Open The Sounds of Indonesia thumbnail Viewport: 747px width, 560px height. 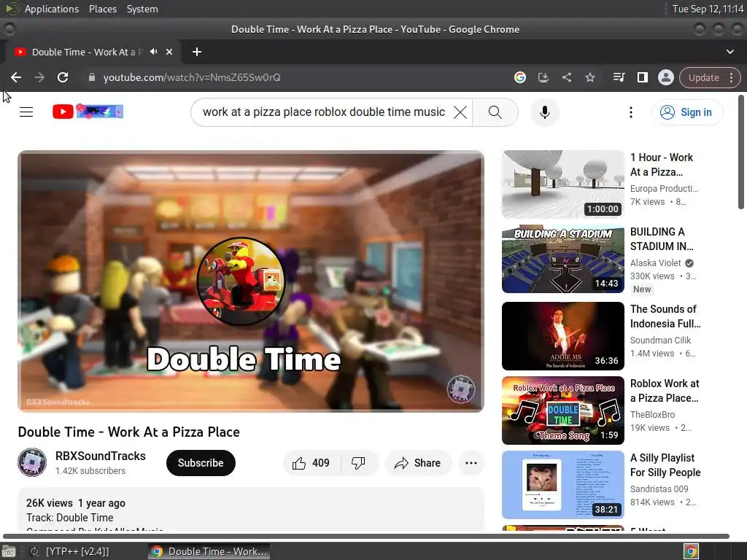point(562,335)
